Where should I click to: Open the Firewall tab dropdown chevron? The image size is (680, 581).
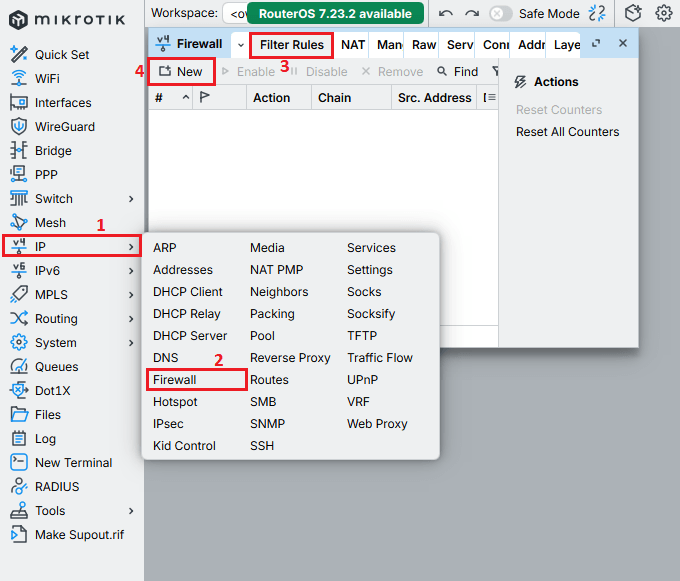coord(241,45)
